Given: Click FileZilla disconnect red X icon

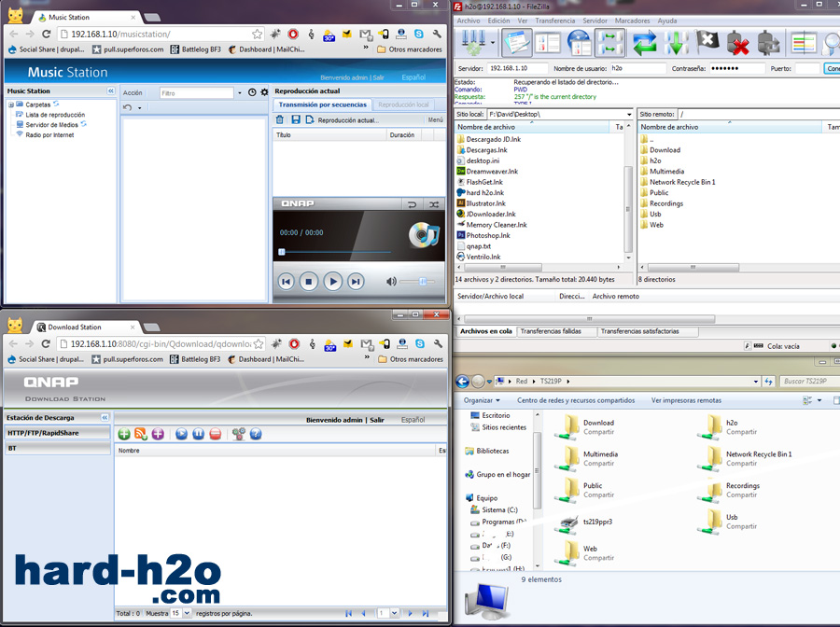Looking at the screenshot, I should pyautogui.click(x=737, y=43).
